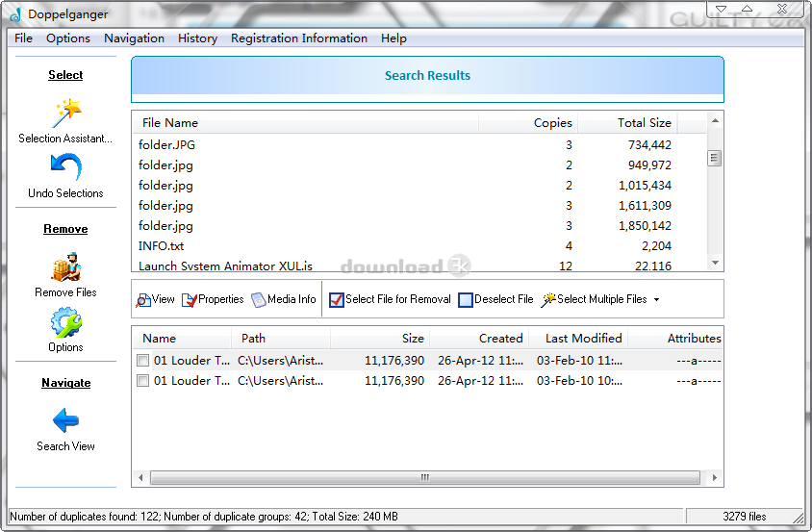
Task: Open the Navigation menu
Action: tap(134, 38)
